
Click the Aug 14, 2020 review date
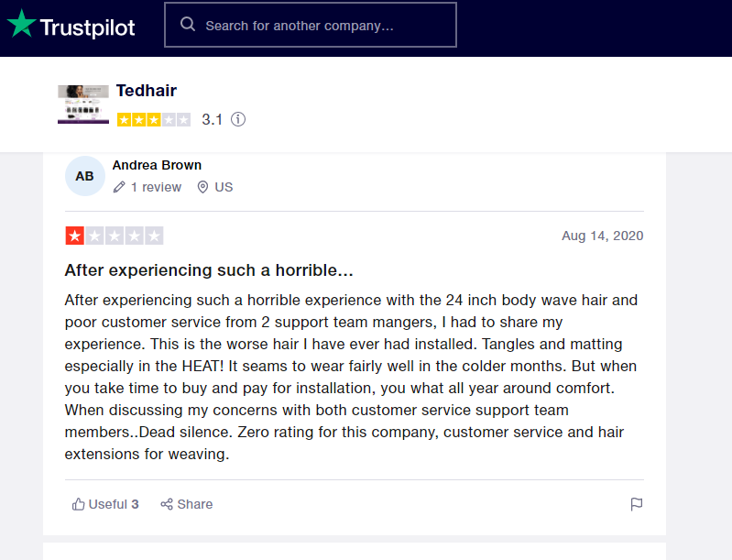pyautogui.click(x=602, y=236)
